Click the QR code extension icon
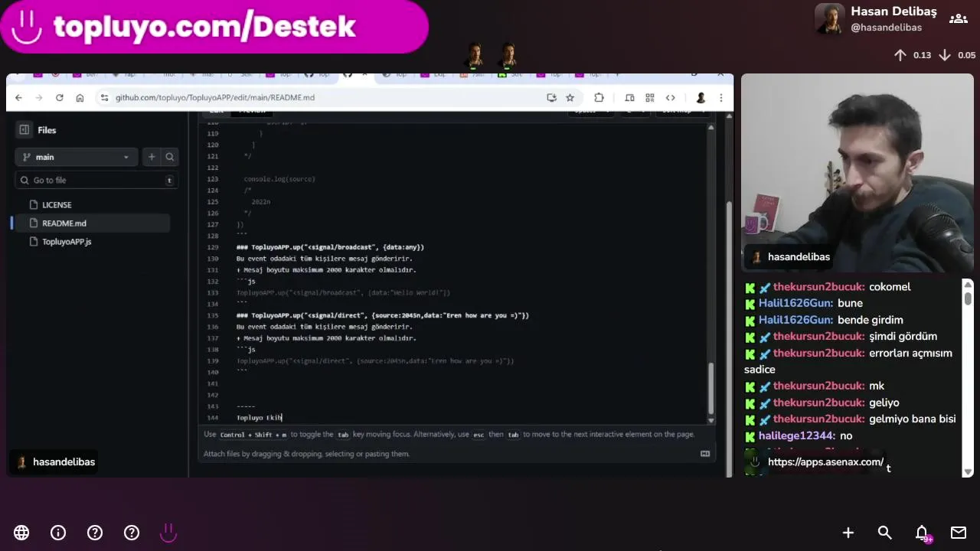This screenshot has height=551, width=980. pyautogui.click(x=649, y=97)
